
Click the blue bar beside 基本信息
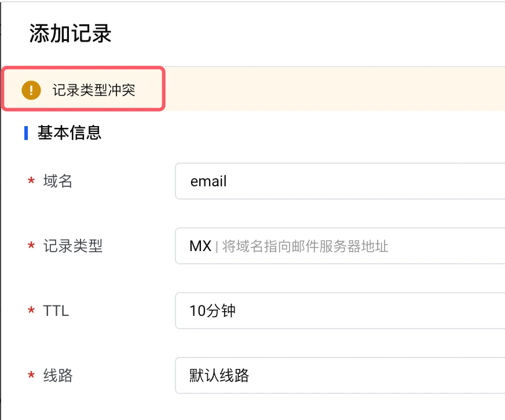pos(26,133)
